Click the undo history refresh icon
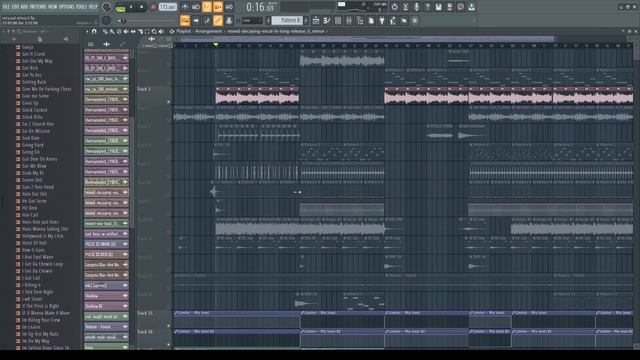The width and height of the screenshot is (640, 360). coord(394,7)
